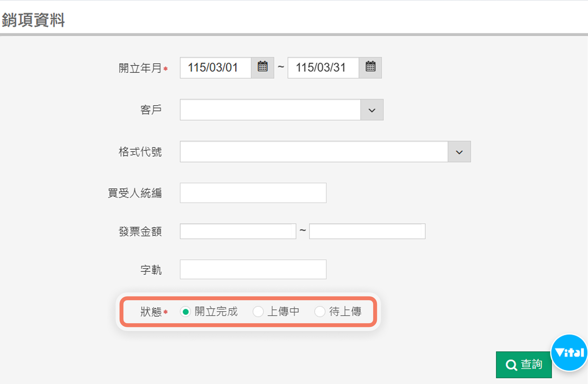The image size is (588, 384).
Task: Open the start date calendar picker
Action: [x=262, y=67]
